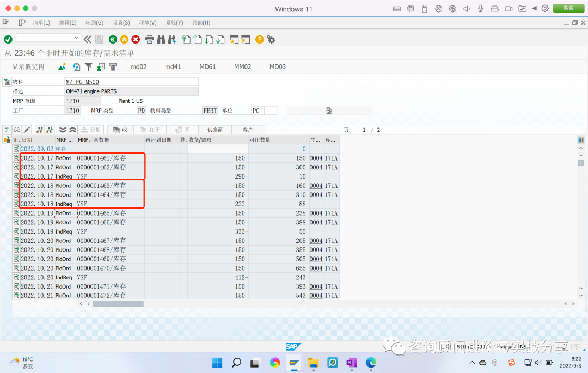Open the Customize Local Layout gear icon
588x373 pixels.
271,39
